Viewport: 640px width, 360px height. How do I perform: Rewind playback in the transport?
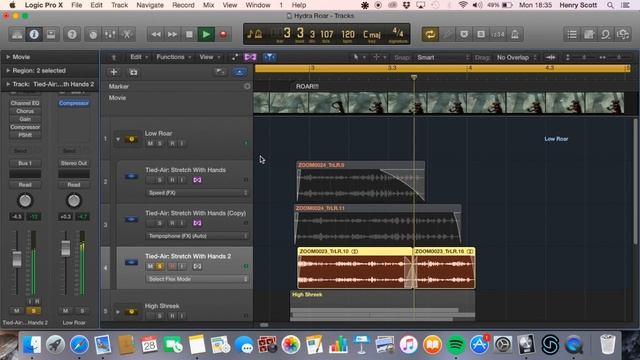click(x=156, y=34)
